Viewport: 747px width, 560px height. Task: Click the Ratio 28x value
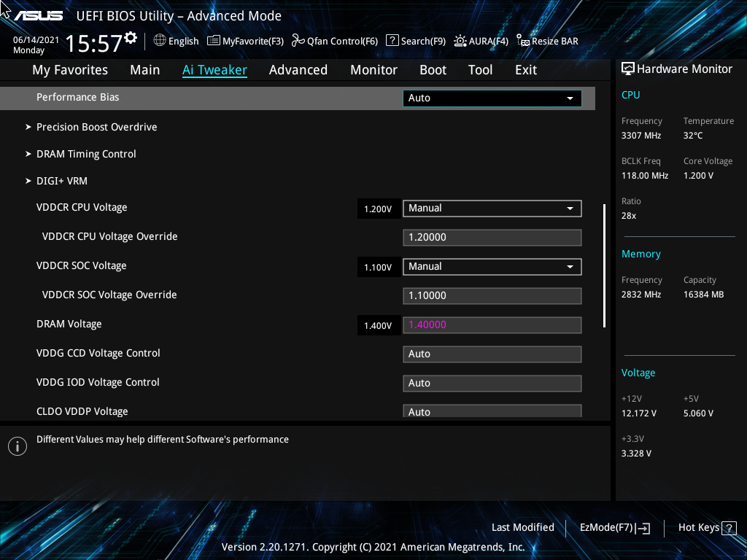[629, 216]
